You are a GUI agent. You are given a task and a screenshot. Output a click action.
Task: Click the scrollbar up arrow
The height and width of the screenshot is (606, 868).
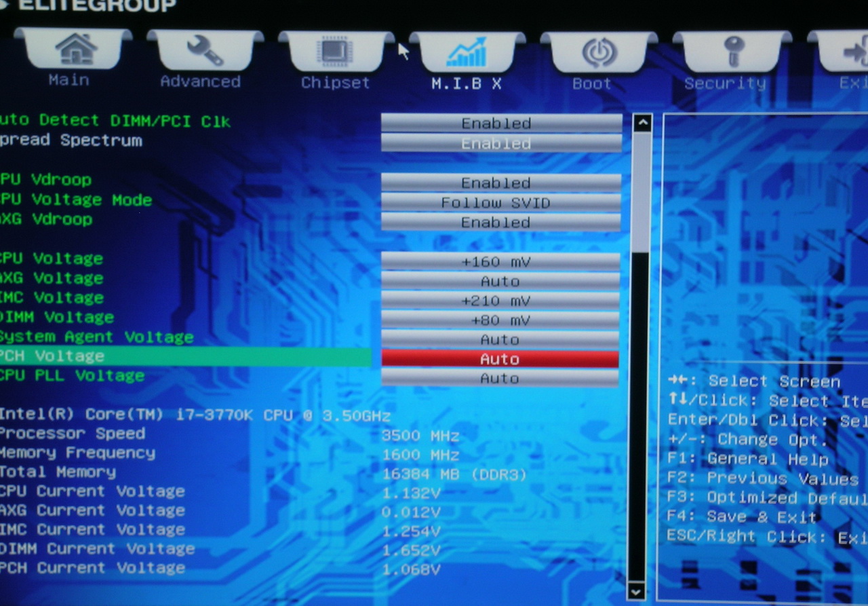click(642, 123)
